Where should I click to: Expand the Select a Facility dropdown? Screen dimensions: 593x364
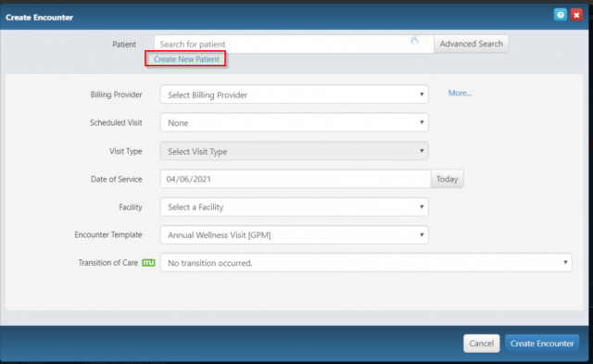coord(295,207)
